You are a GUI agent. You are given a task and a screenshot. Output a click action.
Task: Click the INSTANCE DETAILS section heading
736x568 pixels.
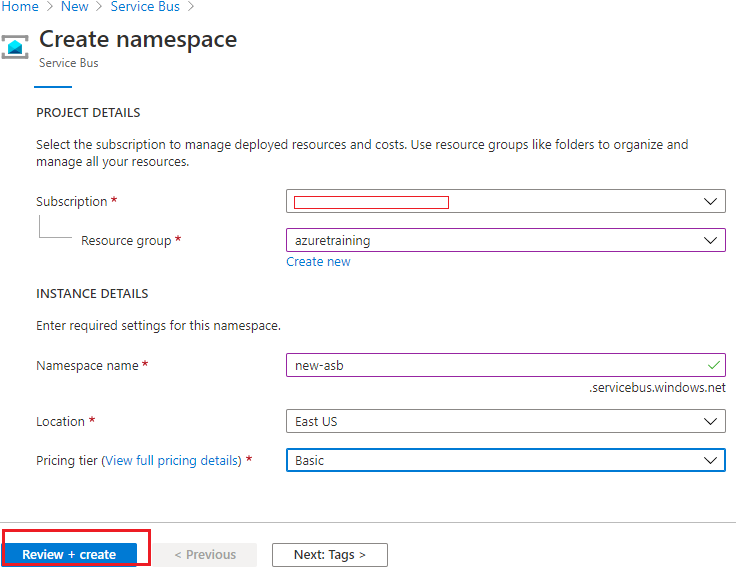tap(92, 294)
